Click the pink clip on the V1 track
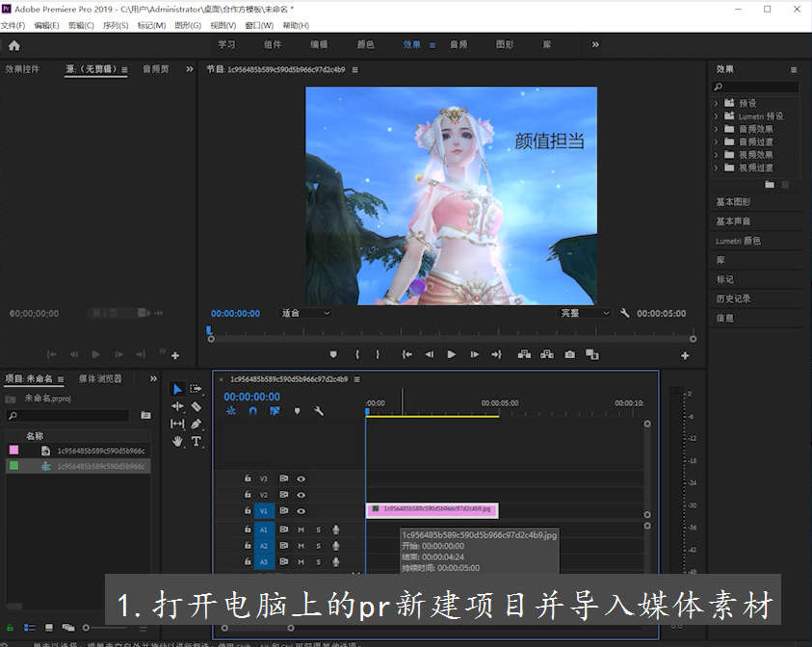The width and height of the screenshot is (812, 647). pyautogui.click(x=432, y=509)
